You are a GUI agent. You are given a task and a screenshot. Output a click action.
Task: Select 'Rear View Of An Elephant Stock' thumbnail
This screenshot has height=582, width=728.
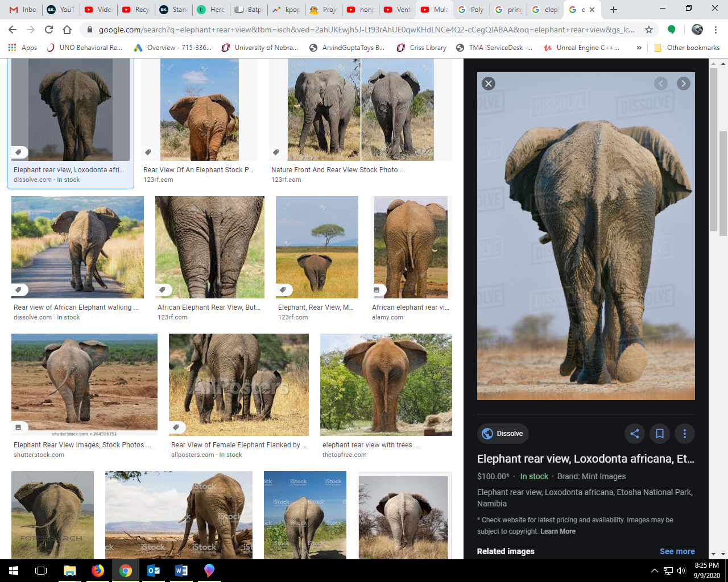click(x=199, y=110)
